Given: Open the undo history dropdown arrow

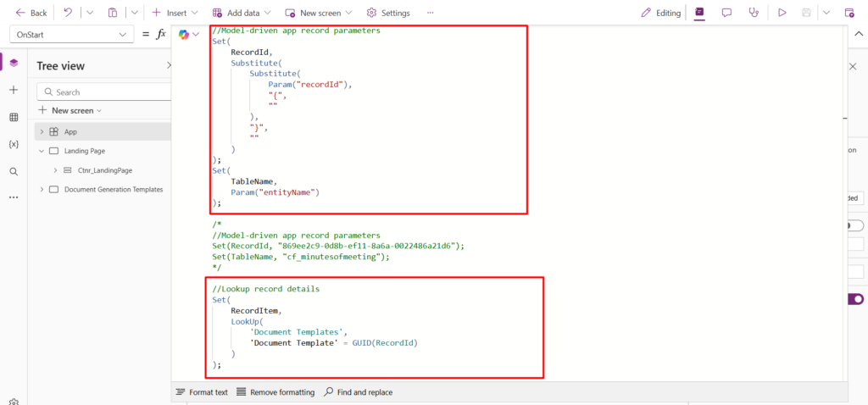Looking at the screenshot, I should click(90, 13).
